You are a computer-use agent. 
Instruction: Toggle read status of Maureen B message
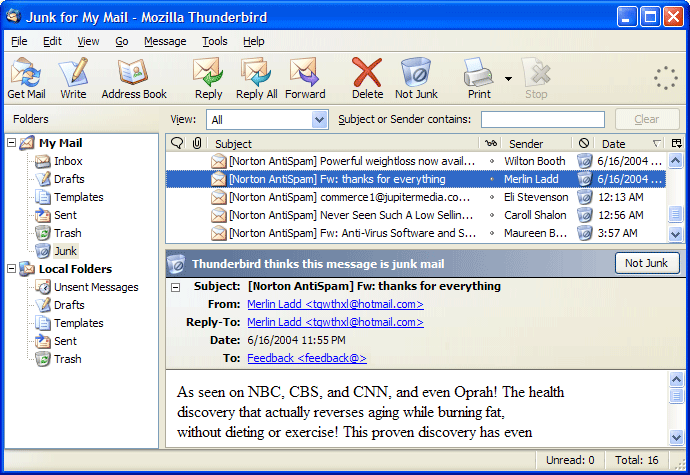[x=492, y=233]
